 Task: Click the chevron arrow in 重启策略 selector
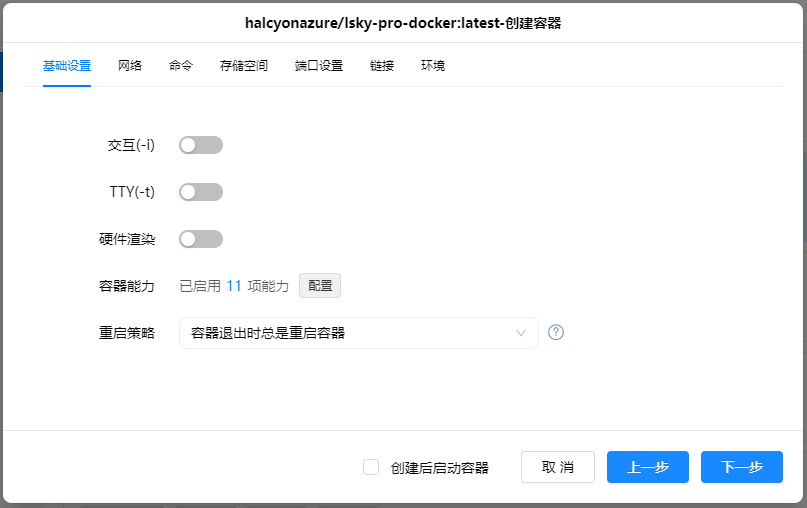coord(521,333)
